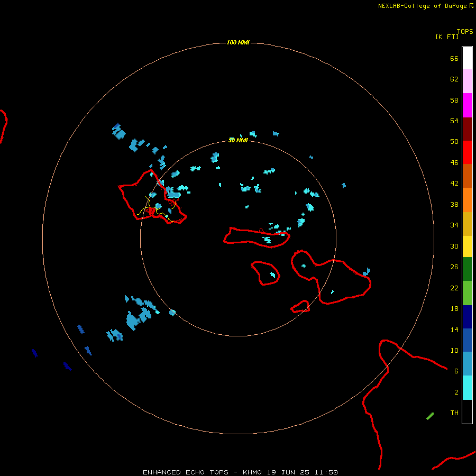Click the 62 legend value
This screenshot has width=476, height=476.
click(x=454, y=79)
